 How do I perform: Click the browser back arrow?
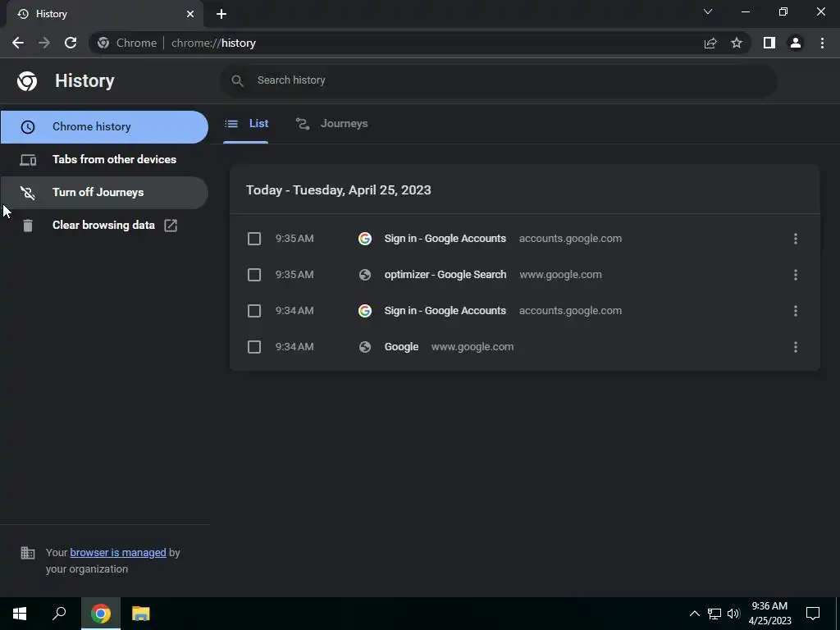[18, 43]
